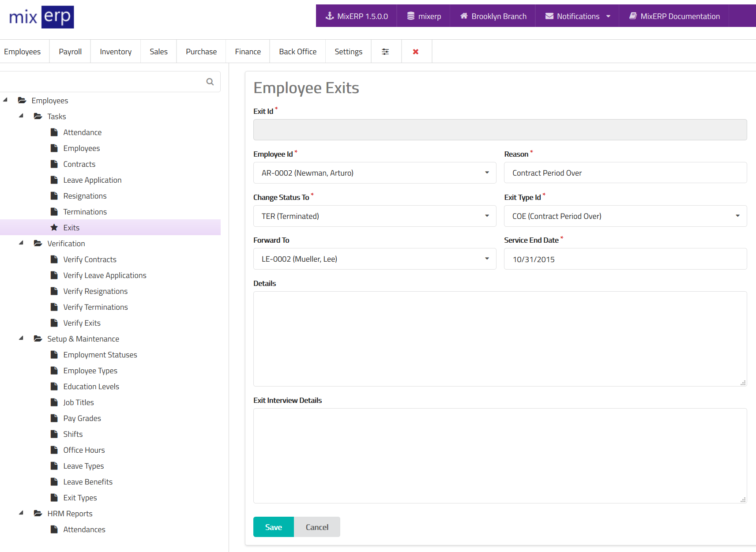Click the Brooklyn Branch link
The height and width of the screenshot is (552, 756).
(493, 16)
